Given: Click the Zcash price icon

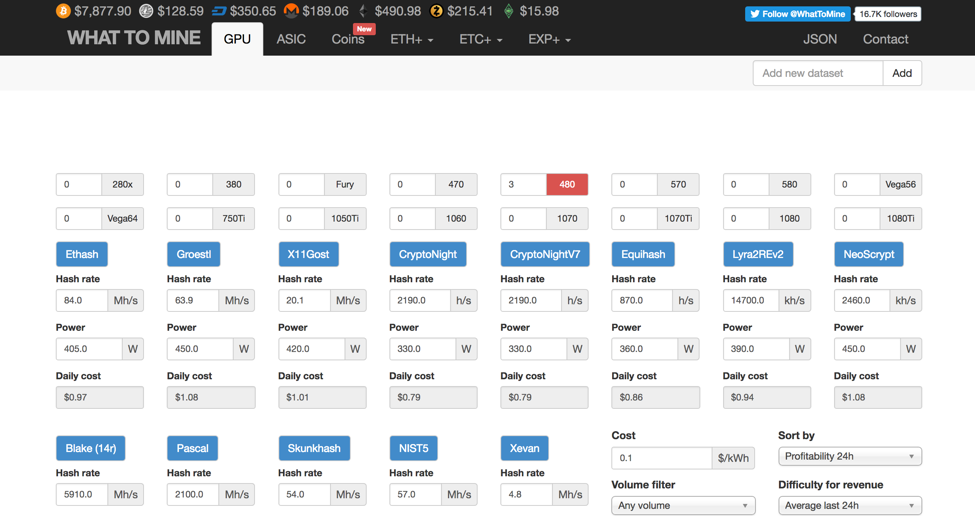Looking at the screenshot, I should [x=437, y=11].
